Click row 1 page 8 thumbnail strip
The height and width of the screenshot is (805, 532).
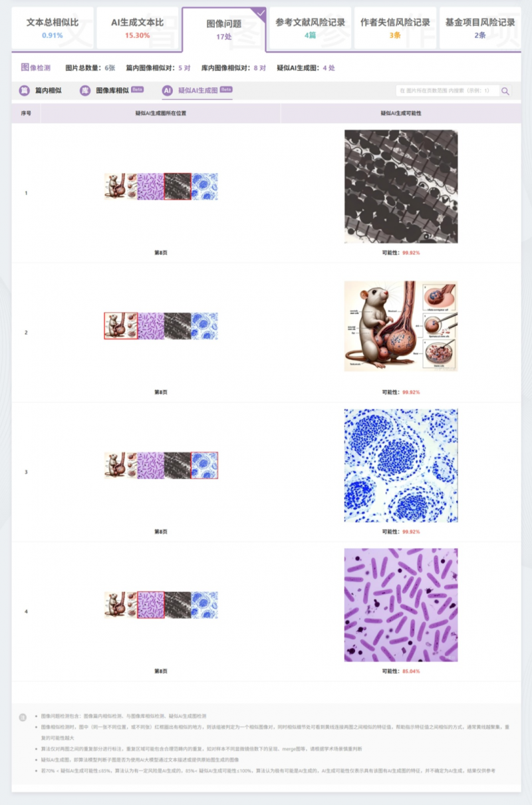tap(161, 186)
